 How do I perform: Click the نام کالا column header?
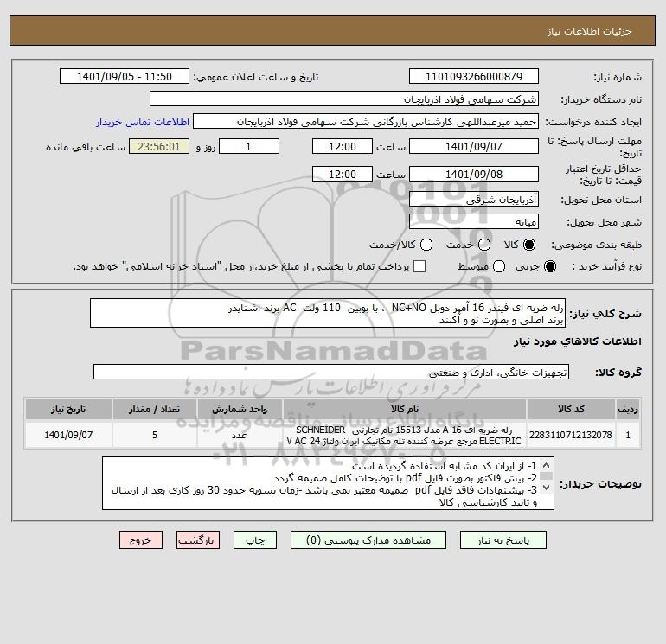405,409
